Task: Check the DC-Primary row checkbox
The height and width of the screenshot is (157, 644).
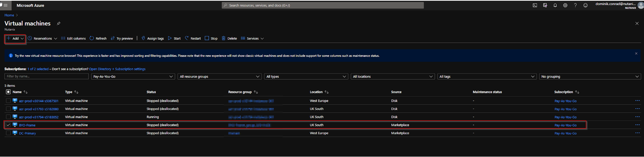Action: [x=8, y=133]
